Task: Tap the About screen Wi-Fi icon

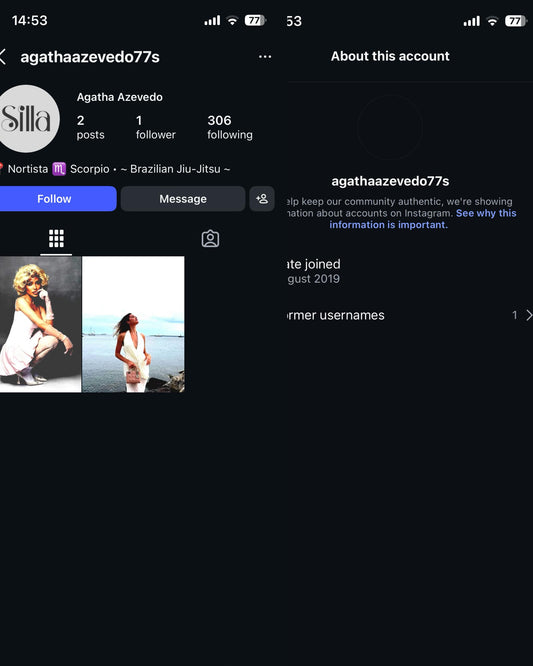Action: 492,21
